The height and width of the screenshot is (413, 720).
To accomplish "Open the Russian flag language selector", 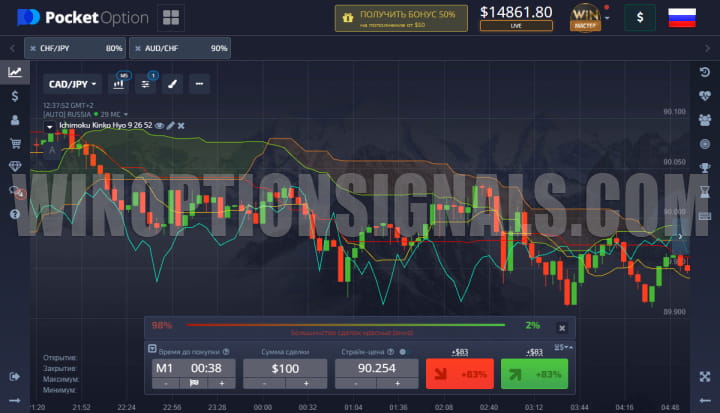I will (682, 17).
